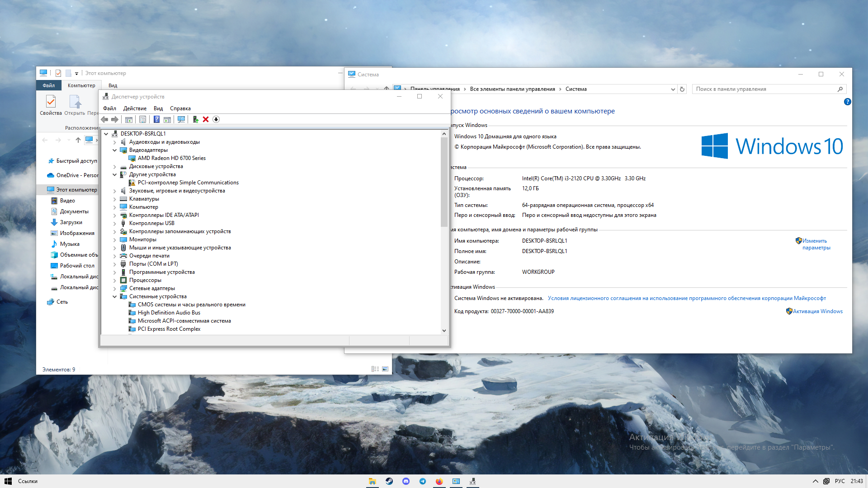Click Forward arrow in Device Manager toolbar
The height and width of the screenshot is (488, 868).
115,119
